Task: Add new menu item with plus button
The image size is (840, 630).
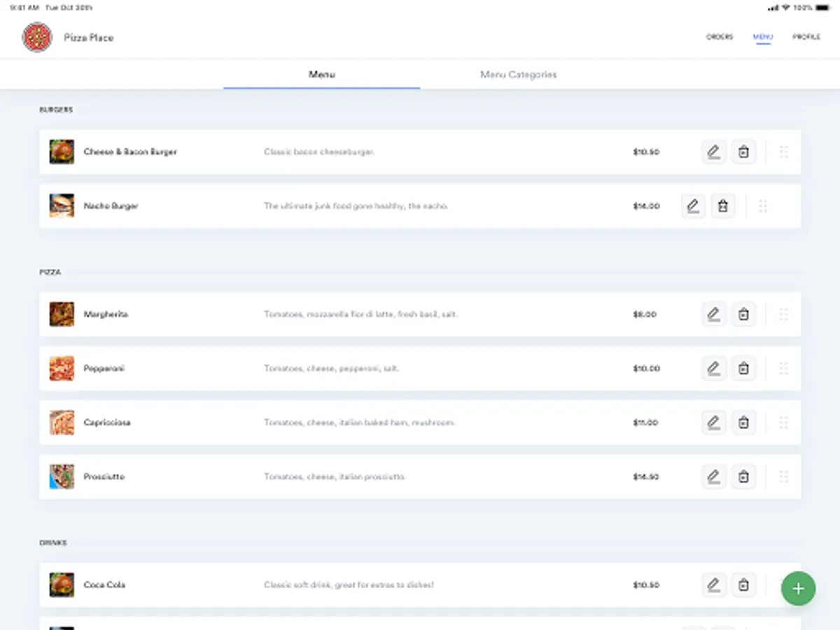Action: [798, 589]
